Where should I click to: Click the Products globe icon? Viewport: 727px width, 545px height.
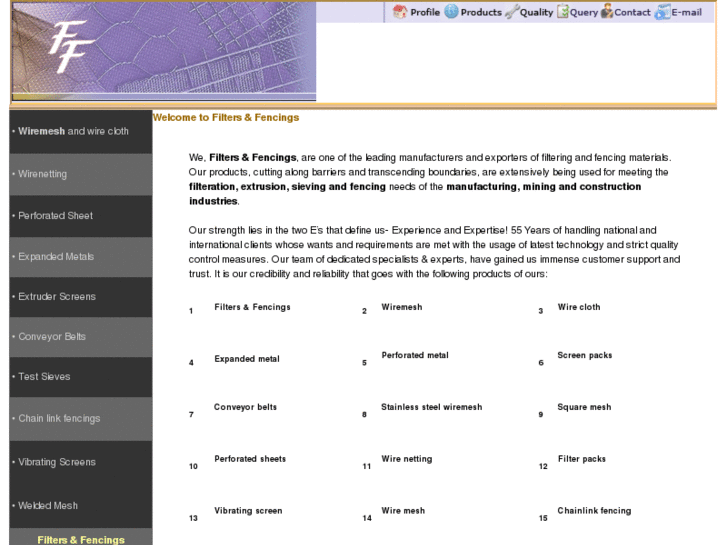[451, 12]
